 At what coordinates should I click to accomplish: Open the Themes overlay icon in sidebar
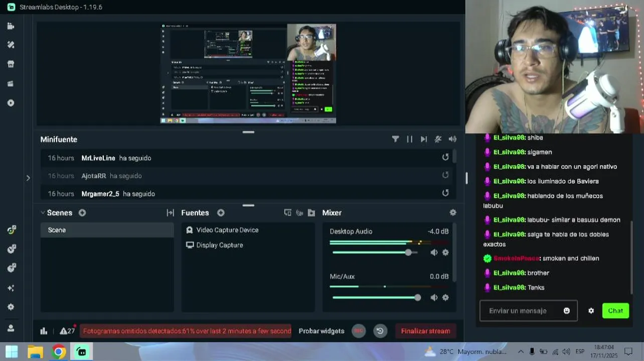point(11,45)
